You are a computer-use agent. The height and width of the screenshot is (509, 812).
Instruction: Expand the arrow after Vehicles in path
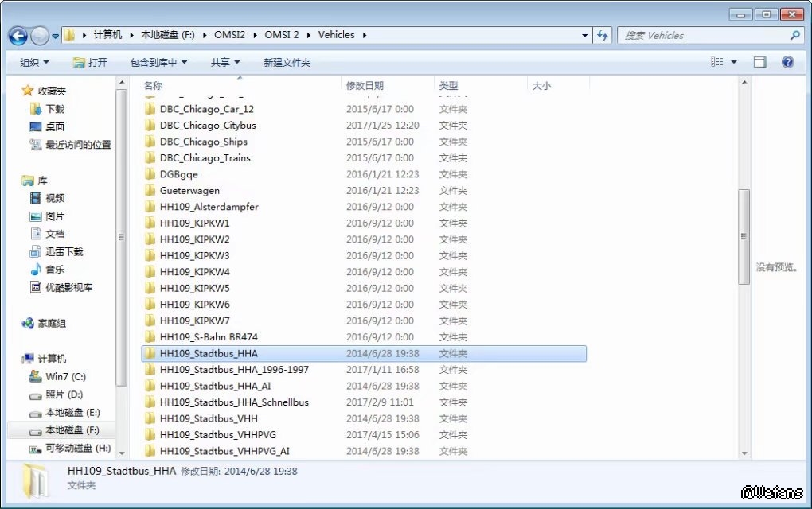click(x=365, y=35)
